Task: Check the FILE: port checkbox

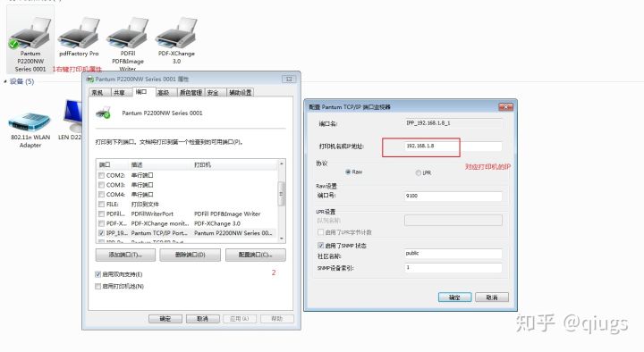Action: pos(101,204)
